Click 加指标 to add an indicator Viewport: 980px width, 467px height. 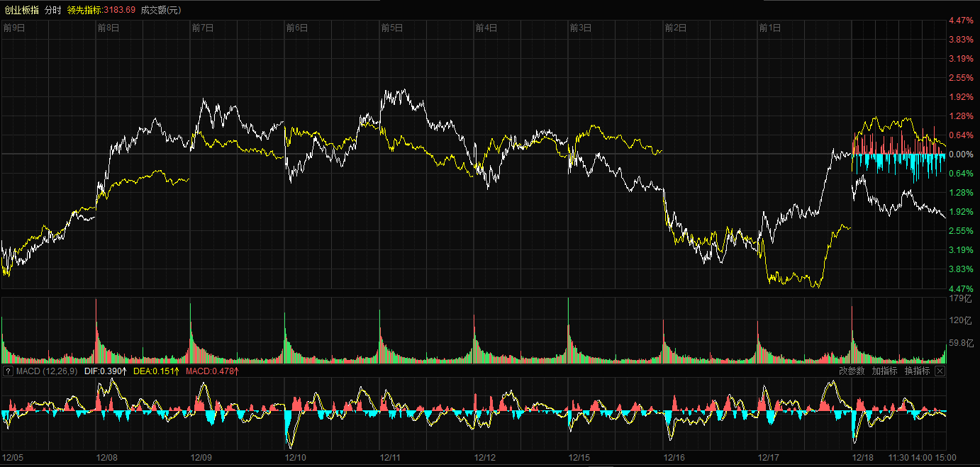point(884,371)
